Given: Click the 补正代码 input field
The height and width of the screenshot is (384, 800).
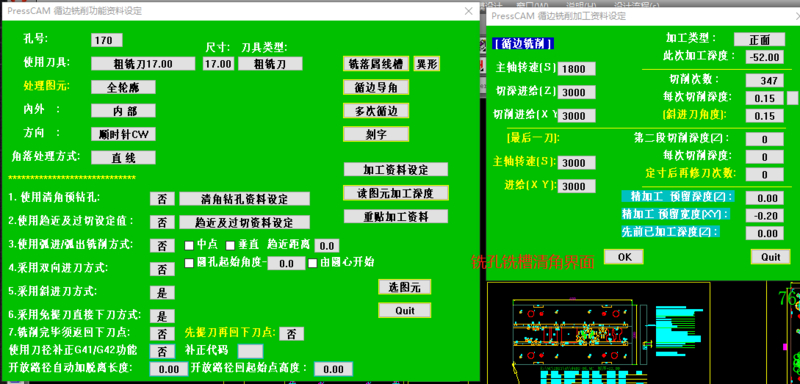Looking at the screenshot, I should click(x=251, y=351).
